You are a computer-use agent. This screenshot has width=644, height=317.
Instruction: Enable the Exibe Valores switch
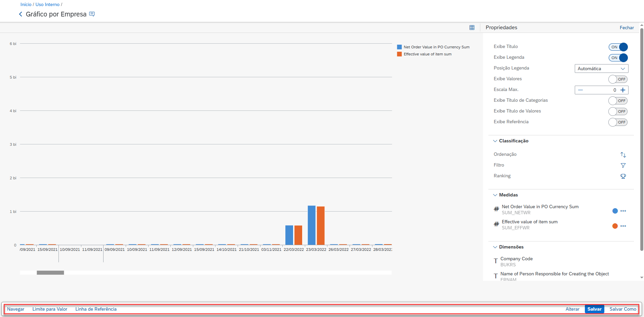point(618,79)
